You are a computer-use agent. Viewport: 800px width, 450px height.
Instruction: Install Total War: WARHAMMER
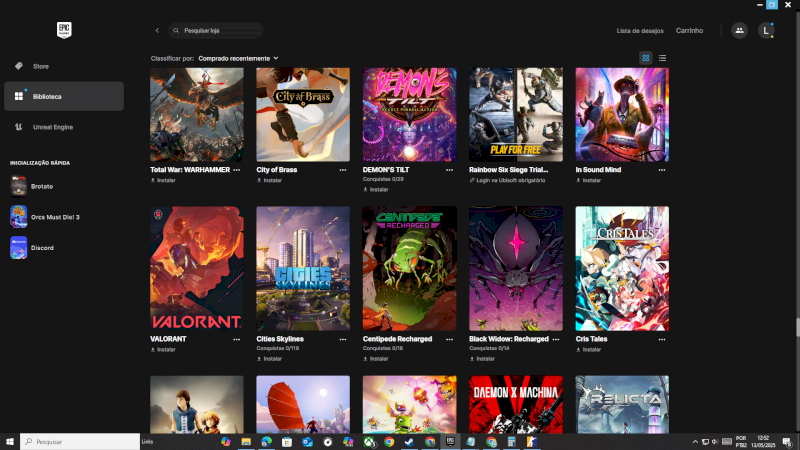point(163,181)
